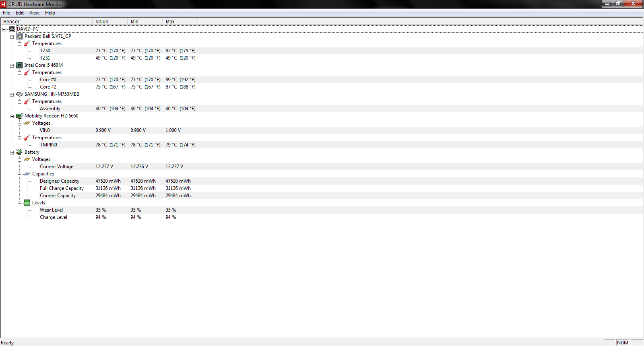Click VIN0 max value 1.000 V
Viewport: 644px width, 346px height.
173,130
